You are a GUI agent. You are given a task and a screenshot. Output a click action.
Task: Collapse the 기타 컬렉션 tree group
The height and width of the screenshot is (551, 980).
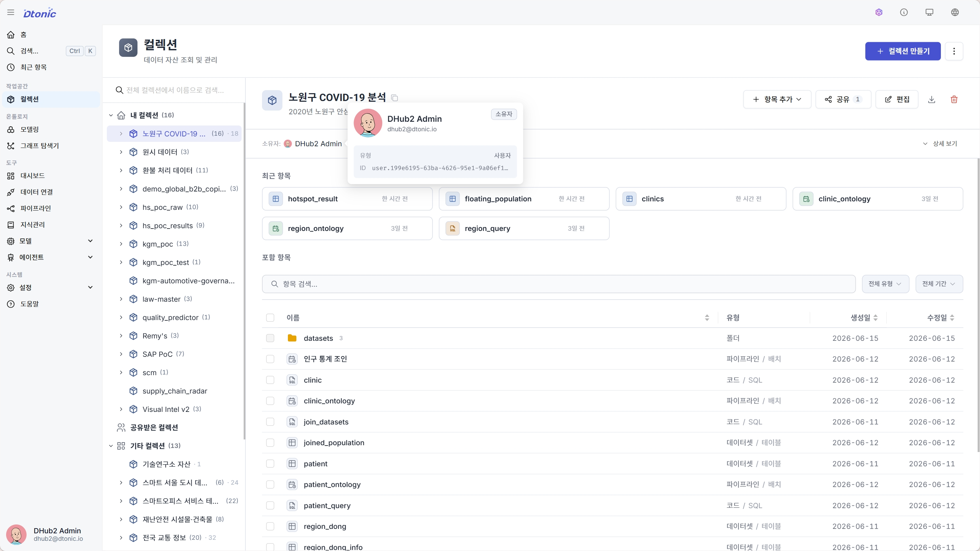(x=111, y=446)
